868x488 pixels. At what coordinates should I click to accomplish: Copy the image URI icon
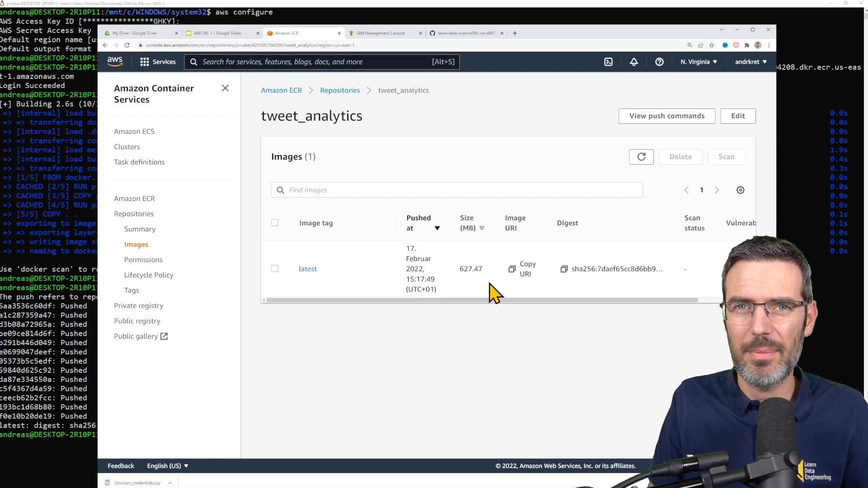click(x=512, y=269)
